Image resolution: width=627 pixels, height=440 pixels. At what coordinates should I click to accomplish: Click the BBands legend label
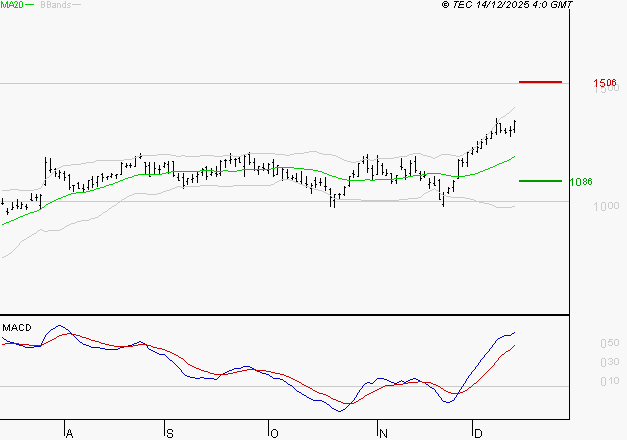pos(56,5)
